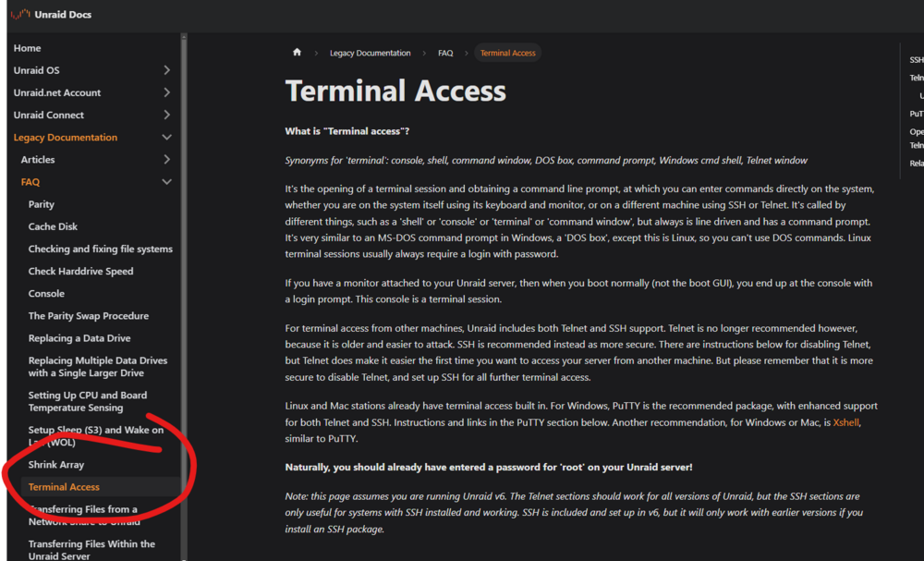924x561 pixels.
Task: Open Setup Sleep (S3) and Wake page
Action: (x=96, y=436)
